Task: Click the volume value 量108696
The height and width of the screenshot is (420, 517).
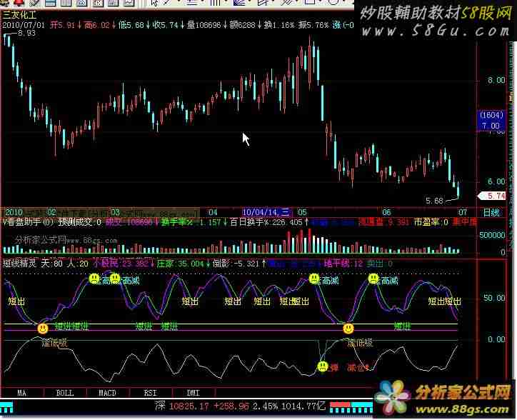Action: [204, 25]
